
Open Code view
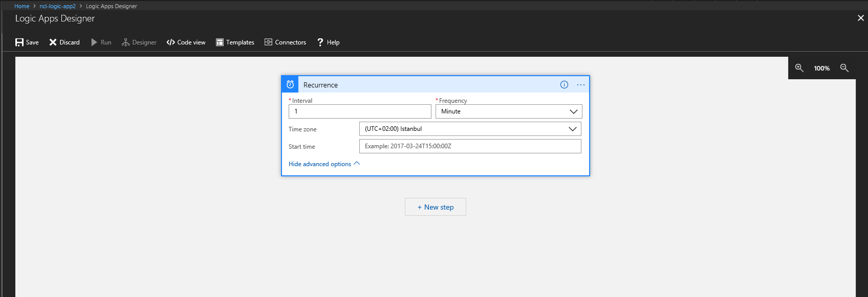tap(186, 42)
